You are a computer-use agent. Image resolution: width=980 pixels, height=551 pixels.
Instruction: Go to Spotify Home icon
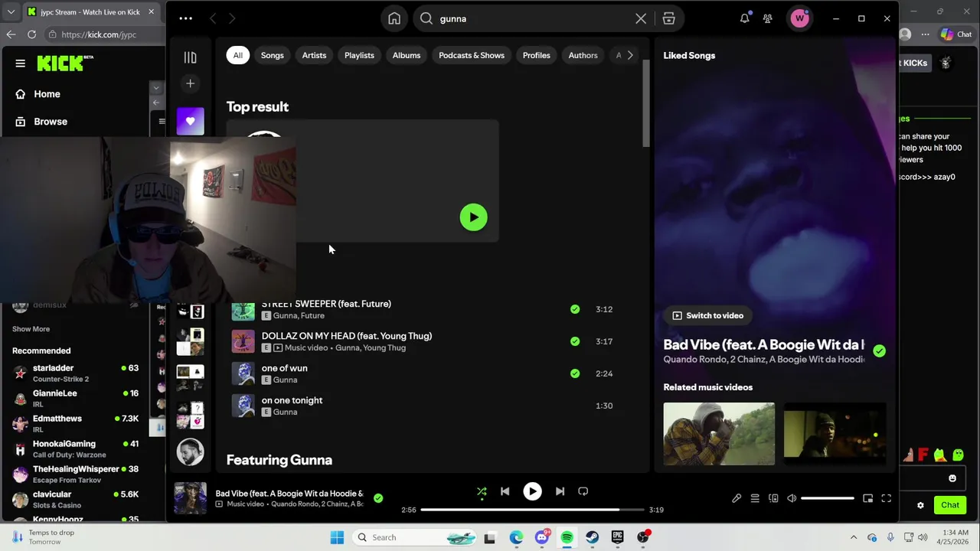coord(394,18)
